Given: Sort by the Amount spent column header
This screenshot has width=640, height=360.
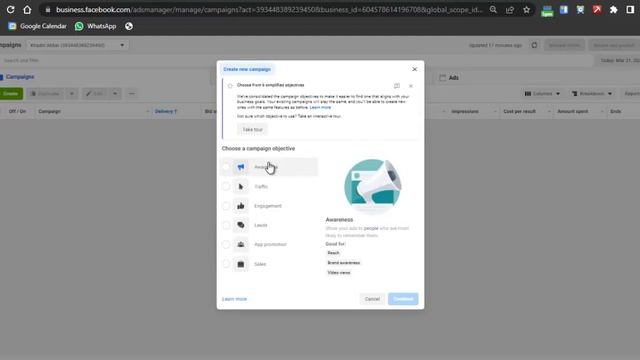Looking at the screenshot, I should [x=573, y=111].
